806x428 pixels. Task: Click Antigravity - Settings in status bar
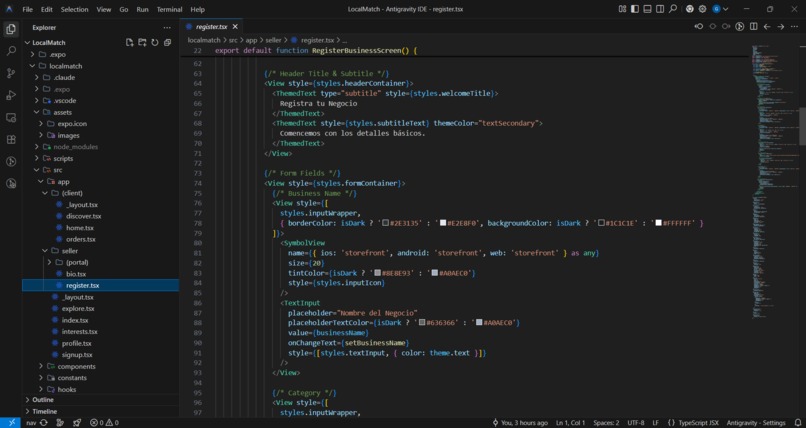[x=756, y=423]
